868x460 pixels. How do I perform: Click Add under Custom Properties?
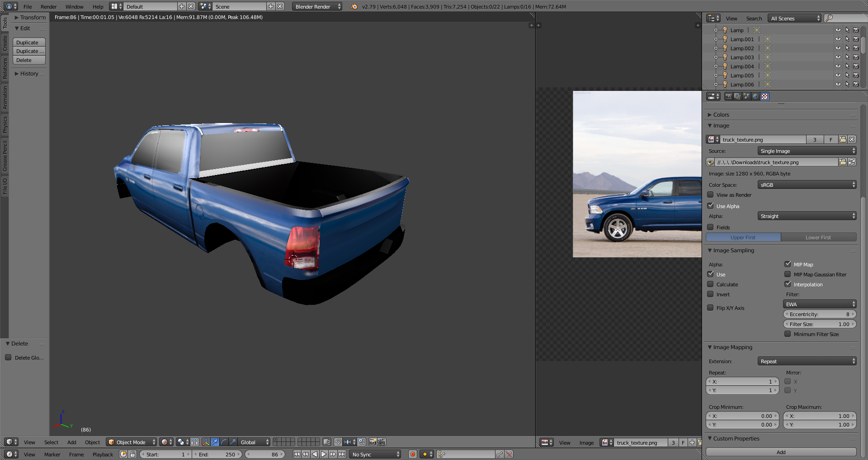(x=781, y=452)
